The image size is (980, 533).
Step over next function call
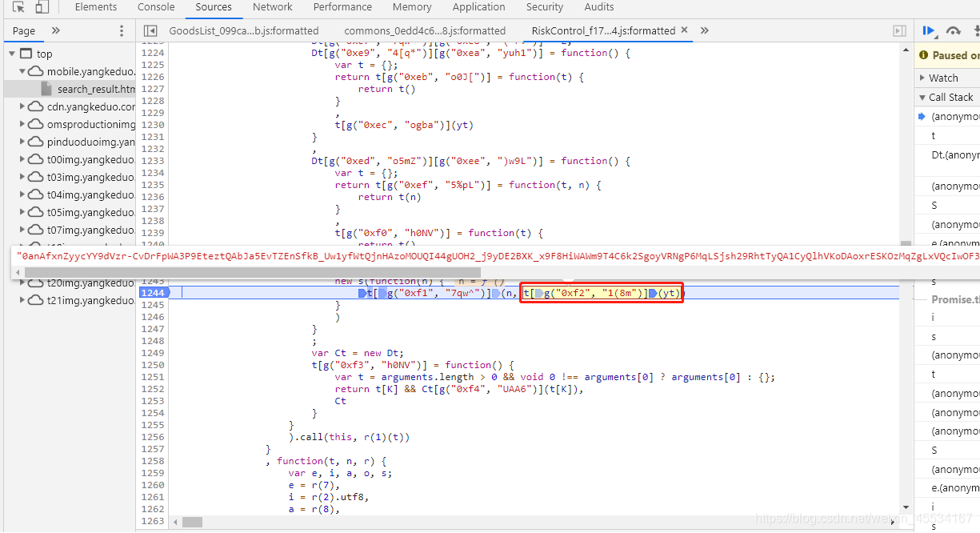click(x=953, y=30)
